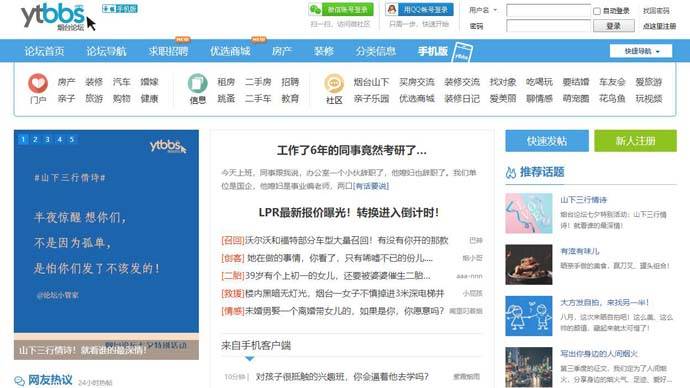Select the 来自手机客户端 tab

(256, 345)
